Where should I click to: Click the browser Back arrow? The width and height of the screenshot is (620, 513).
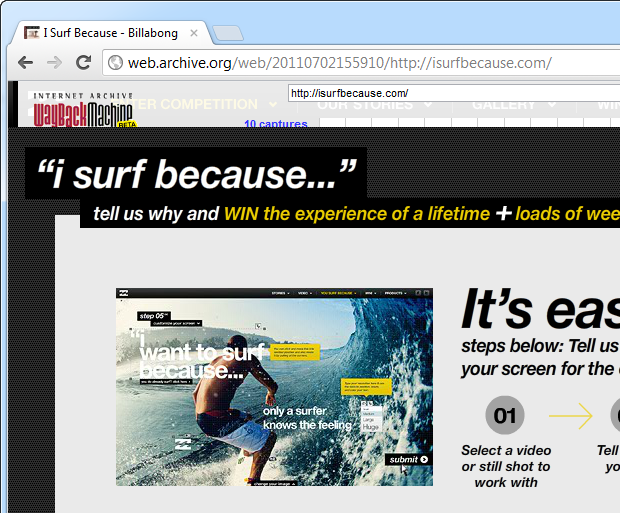click(25, 62)
